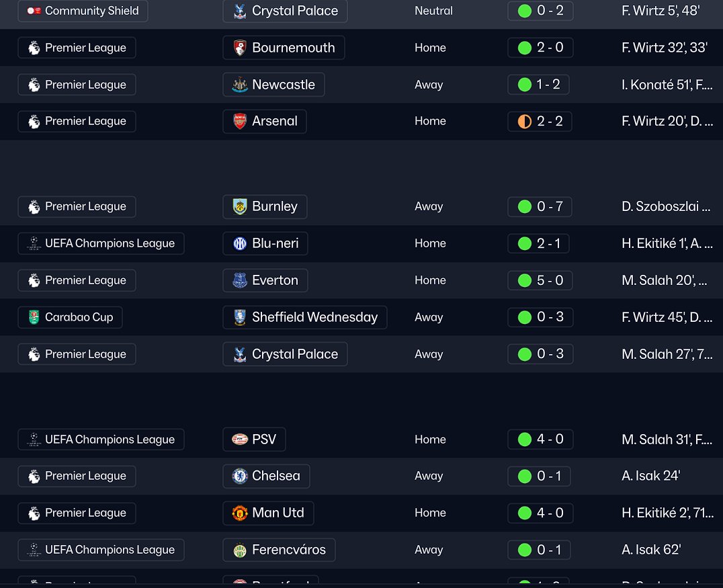Click the Everton club crest icon
The height and width of the screenshot is (588, 723).
(240, 280)
